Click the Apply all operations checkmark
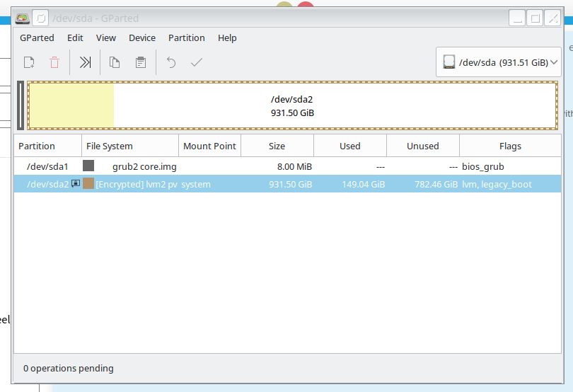 pyautogui.click(x=197, y=62)
